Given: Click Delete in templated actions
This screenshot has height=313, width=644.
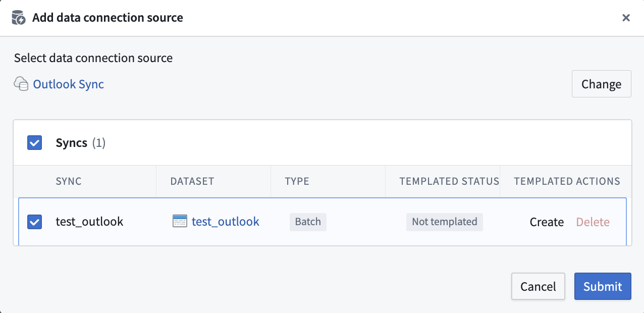Looking at the screenshot, I should pyautogui.click(x=593, y=222).
